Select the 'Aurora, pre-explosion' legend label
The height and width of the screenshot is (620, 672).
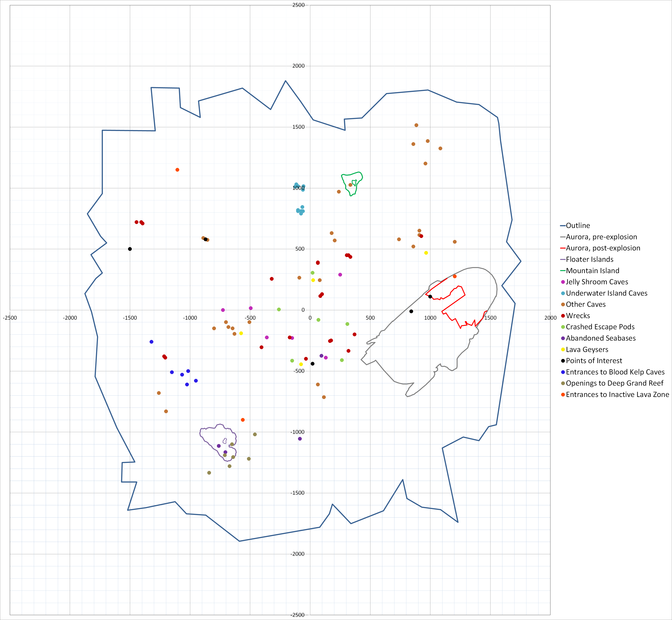(601, 237)
